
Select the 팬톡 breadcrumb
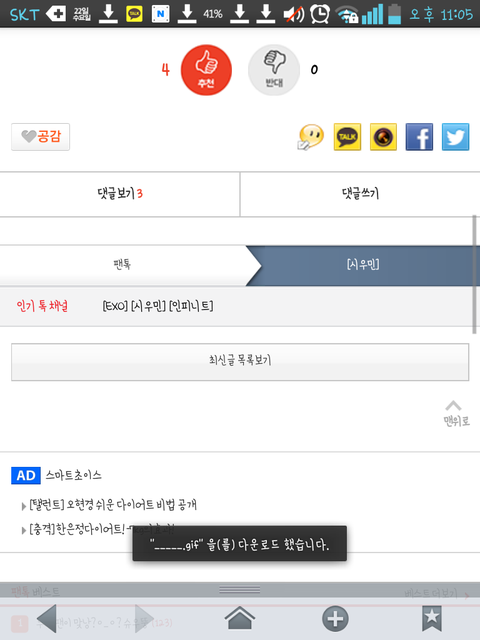(122, 264)
